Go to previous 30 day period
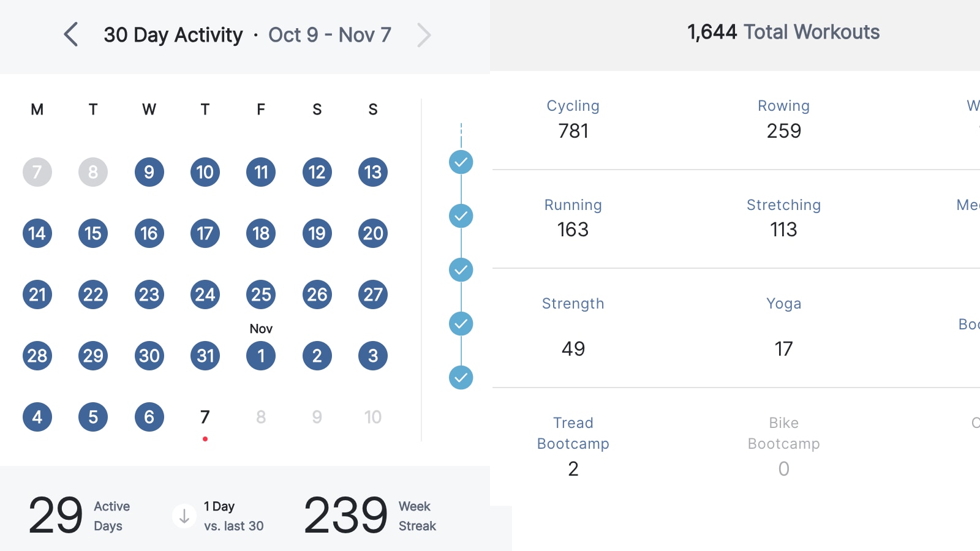The height and width of the screenshot is (551, 980). (x=71, y=35)
